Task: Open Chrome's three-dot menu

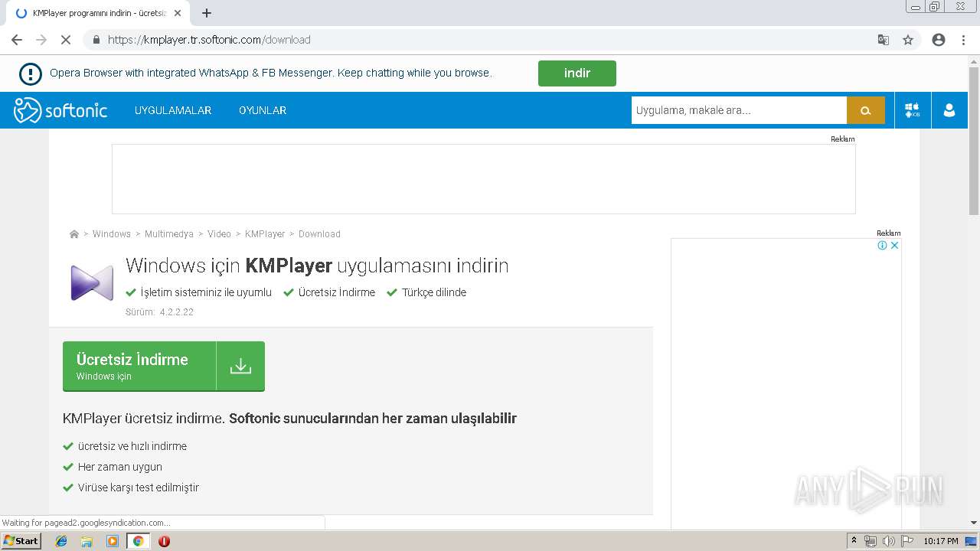Action: coord(963,40)
